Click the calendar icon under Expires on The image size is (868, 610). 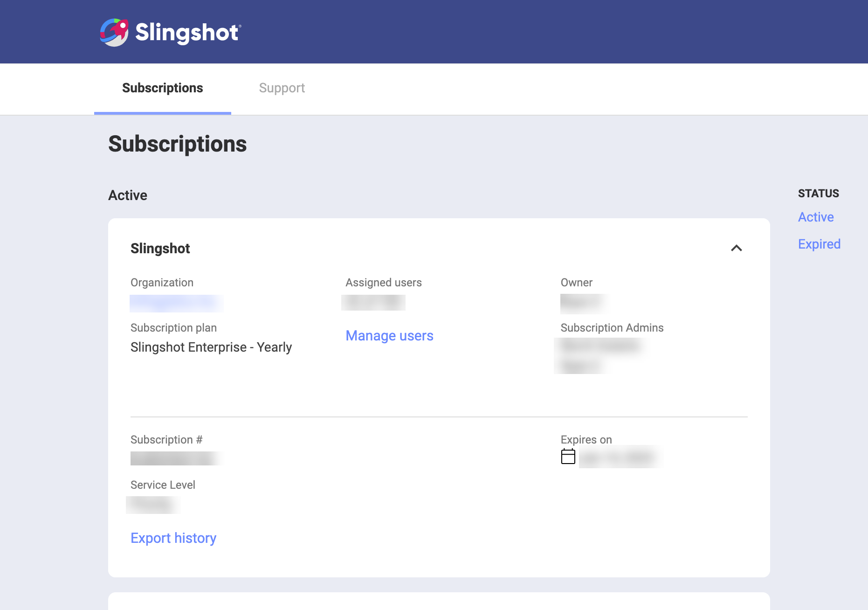(568, 456)
